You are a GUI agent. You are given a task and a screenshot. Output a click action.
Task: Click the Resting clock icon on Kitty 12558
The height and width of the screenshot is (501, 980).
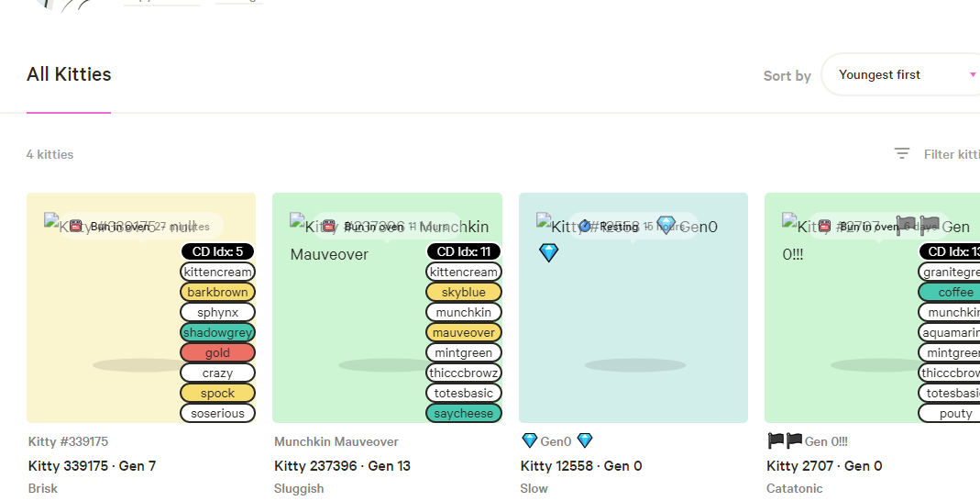coord(585,226)
